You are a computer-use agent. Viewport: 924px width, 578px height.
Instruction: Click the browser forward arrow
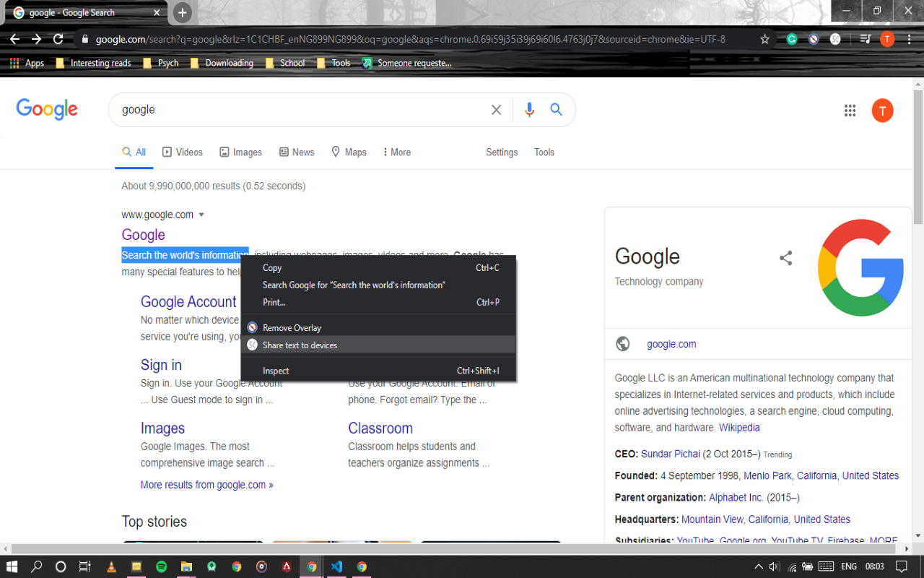[36, 39]
